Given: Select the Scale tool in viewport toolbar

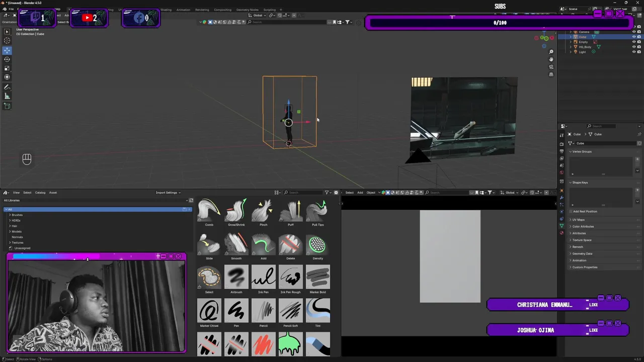Looking at the screenshot, I should 7,68.
